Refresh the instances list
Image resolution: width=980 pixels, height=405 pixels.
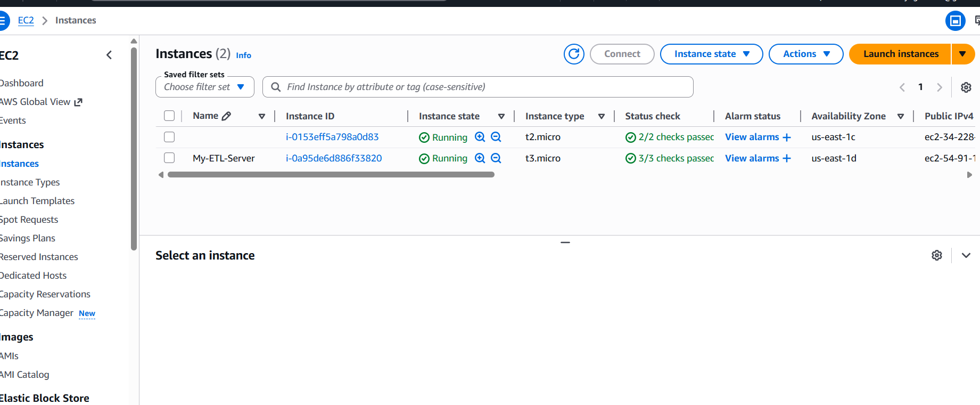point(574,54)
